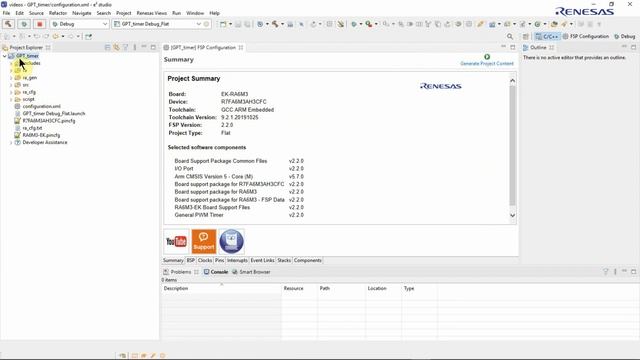The height and width of the screenshot is (360, 640).
Task: Click the Project Summary scrollbar down arrow
Action: tap(512, 216)
